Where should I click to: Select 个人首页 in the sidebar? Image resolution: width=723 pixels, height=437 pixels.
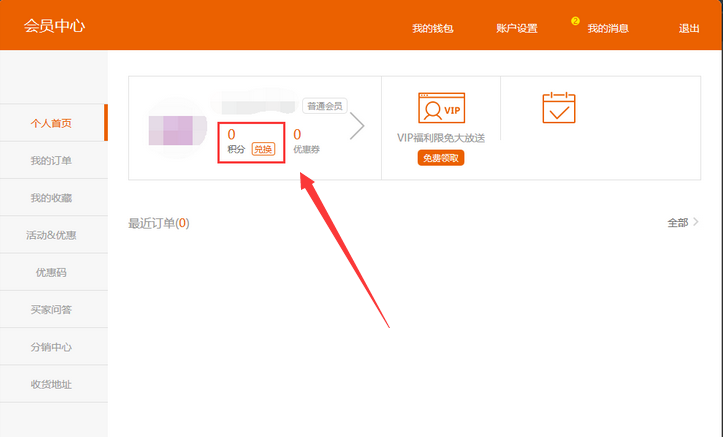[51, 123]
